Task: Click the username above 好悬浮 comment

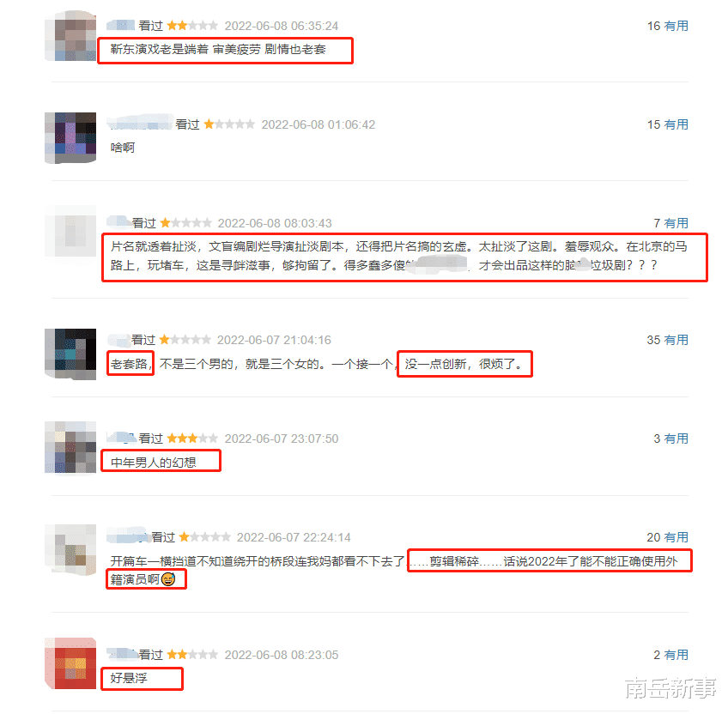Action: tap(123, 654)
